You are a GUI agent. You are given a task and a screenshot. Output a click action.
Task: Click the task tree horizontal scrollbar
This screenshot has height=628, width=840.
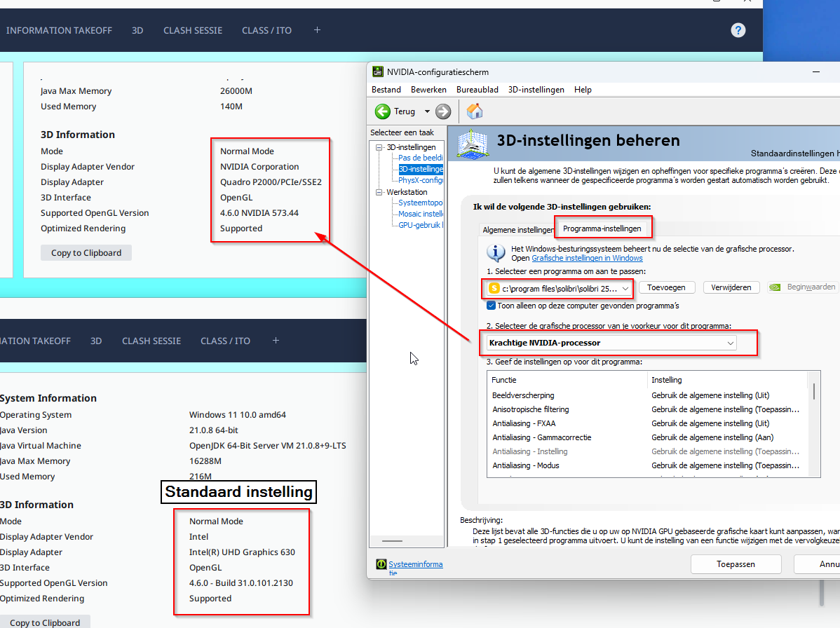[x=393, y=541]
